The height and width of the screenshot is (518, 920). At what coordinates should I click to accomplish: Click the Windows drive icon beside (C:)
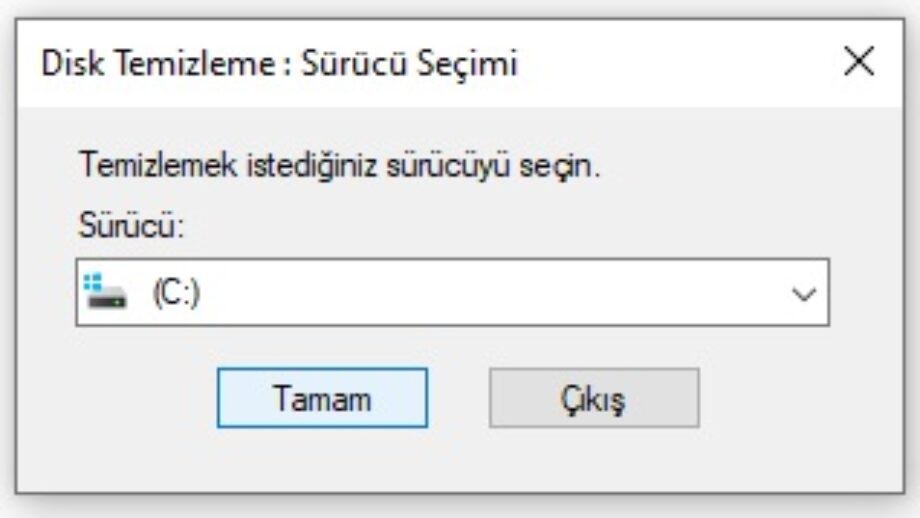click(x=106, y=292)
